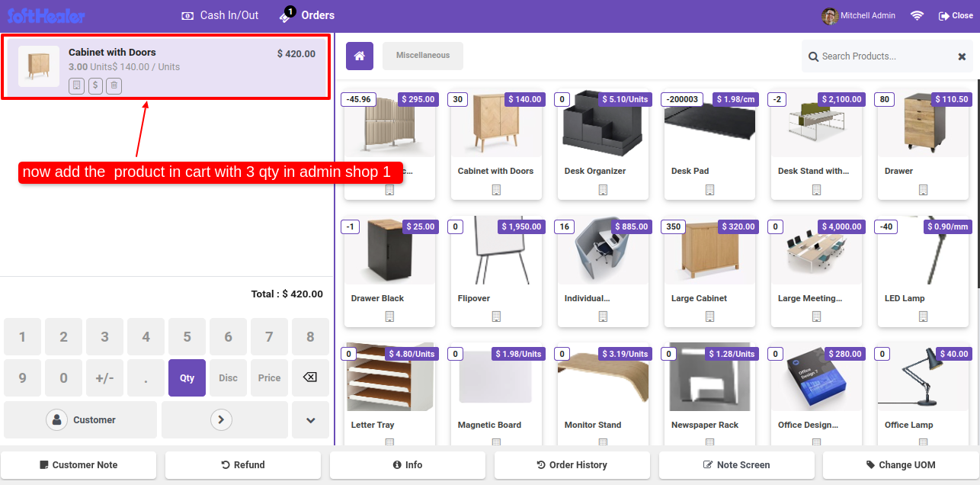
Task: Open the info icon on Large Meeting card
Action: [x=816, y=316]
